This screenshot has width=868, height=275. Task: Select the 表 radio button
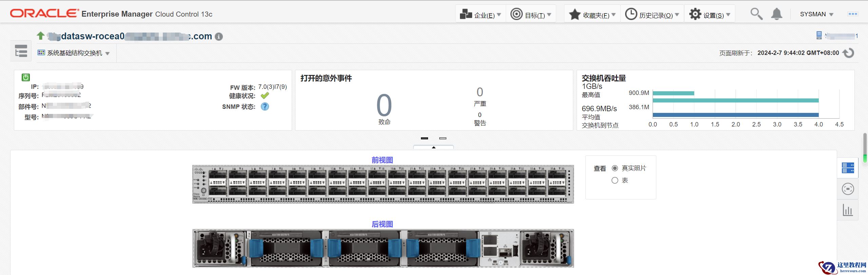coord(615,180)
